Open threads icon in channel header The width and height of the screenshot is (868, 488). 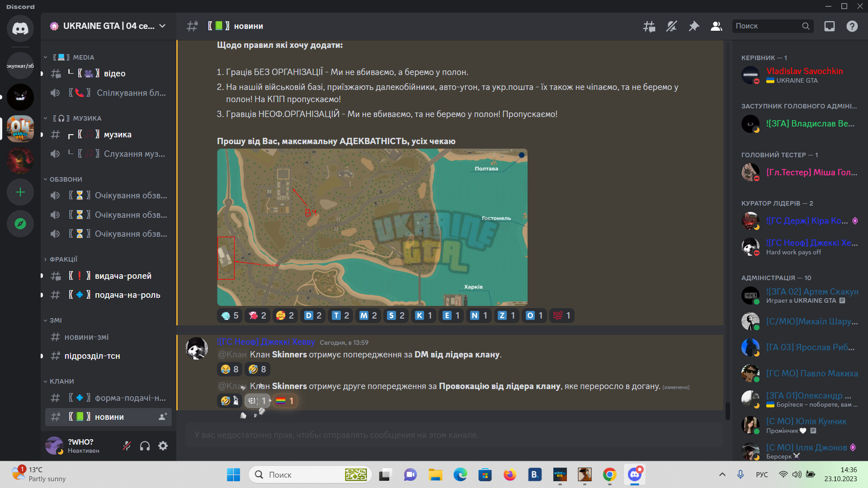pyautogui.click(x=649, y=26)
